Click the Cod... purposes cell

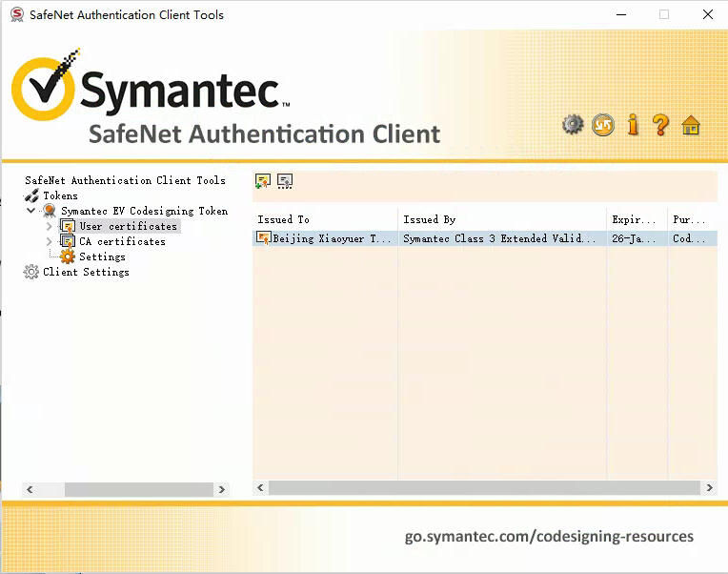(x=693, y=238)
